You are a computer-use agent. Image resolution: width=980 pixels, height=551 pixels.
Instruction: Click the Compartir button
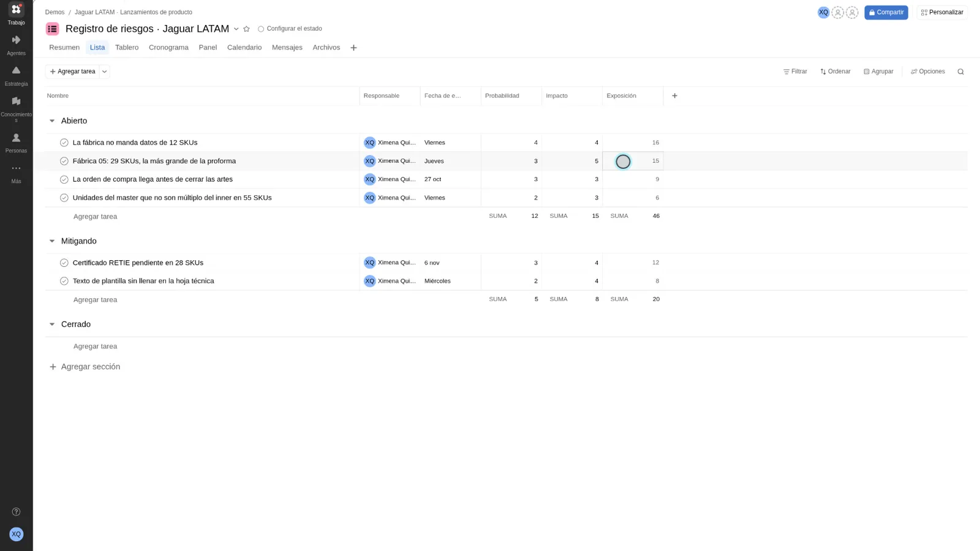point(886,12)
